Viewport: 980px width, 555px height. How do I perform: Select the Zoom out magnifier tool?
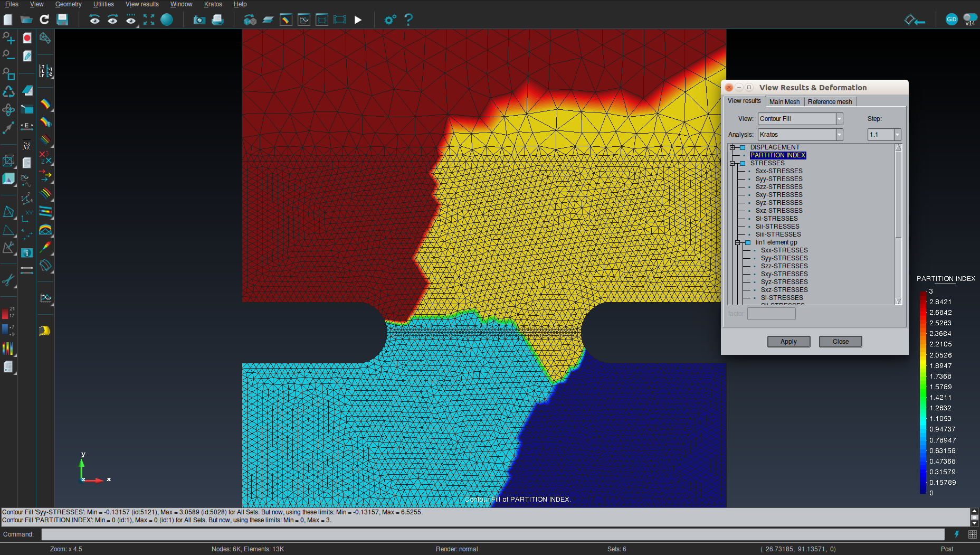[8, 55]
